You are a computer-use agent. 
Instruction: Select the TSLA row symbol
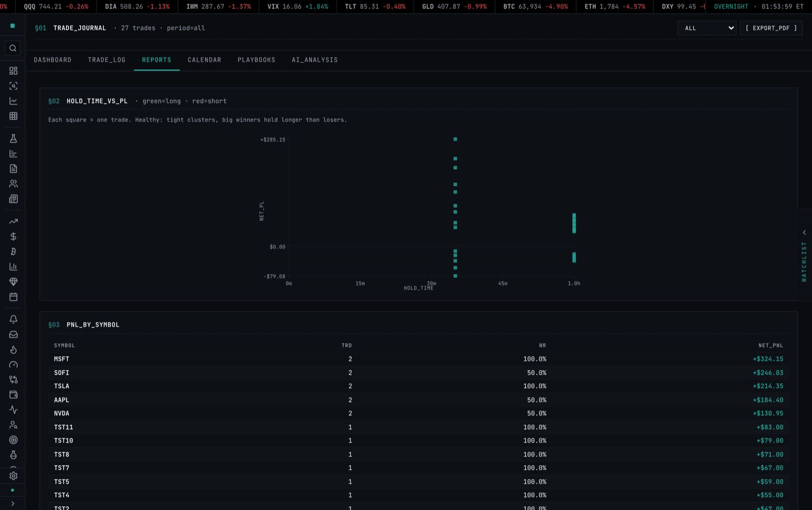tap(61, 386)
